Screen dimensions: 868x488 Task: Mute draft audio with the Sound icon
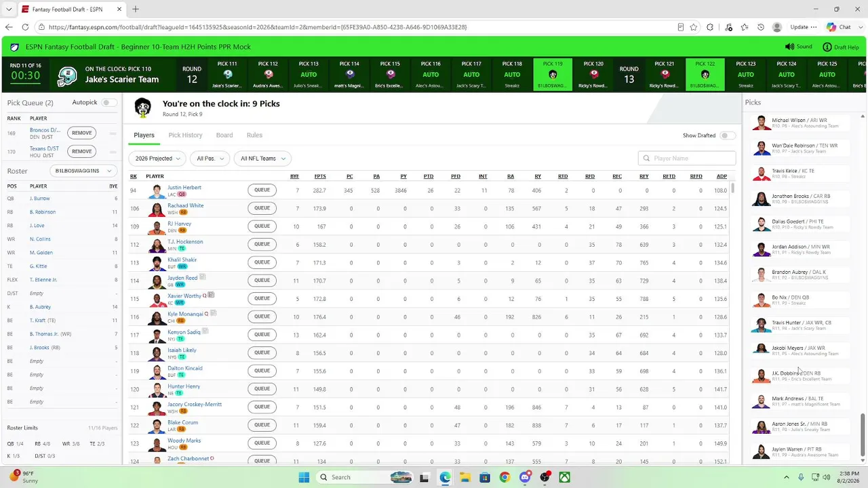(789, 47)
